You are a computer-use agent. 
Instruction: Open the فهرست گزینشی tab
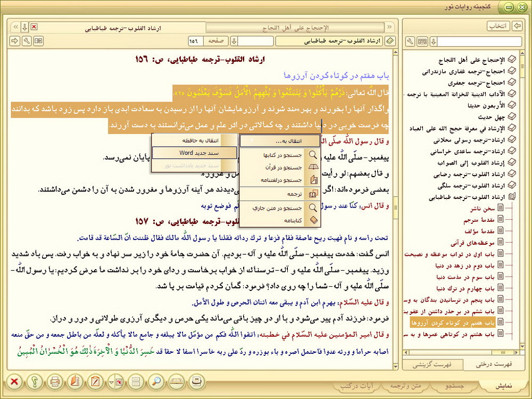click(x=432, y=364)
